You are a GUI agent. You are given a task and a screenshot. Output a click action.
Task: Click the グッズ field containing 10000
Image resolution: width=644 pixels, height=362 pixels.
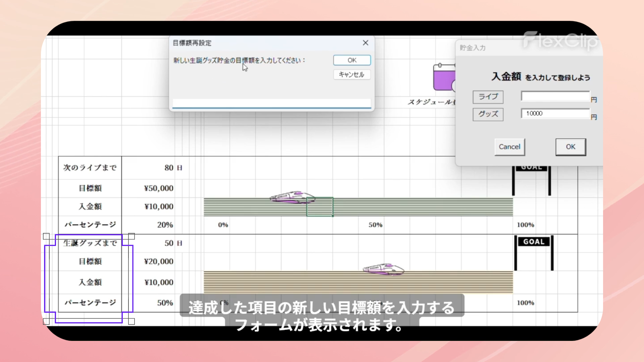click(x=555, y=114)
